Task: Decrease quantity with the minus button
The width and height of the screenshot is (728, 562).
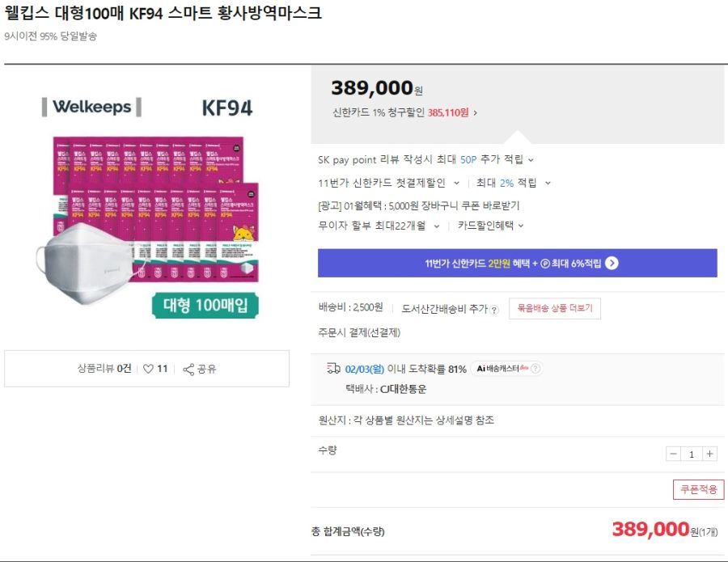Action: pyautogui.click(x=673, y=454)
